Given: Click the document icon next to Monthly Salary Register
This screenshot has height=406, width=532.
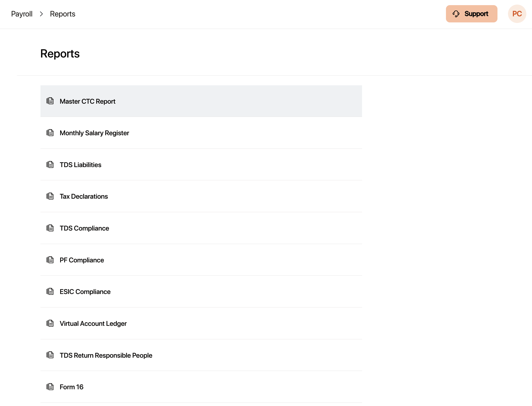Looking at the screenshot, I should click(50, 133).
